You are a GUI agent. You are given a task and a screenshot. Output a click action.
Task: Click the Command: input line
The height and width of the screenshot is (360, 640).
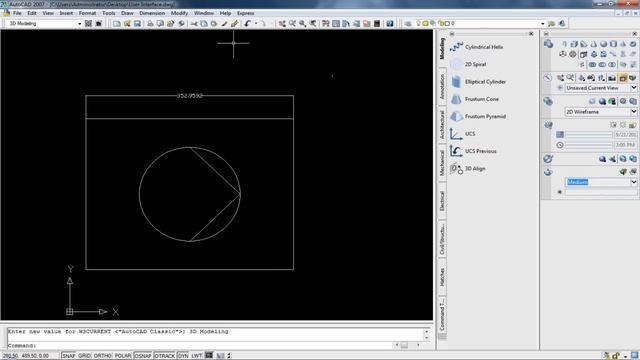click(x=199, y=345)
